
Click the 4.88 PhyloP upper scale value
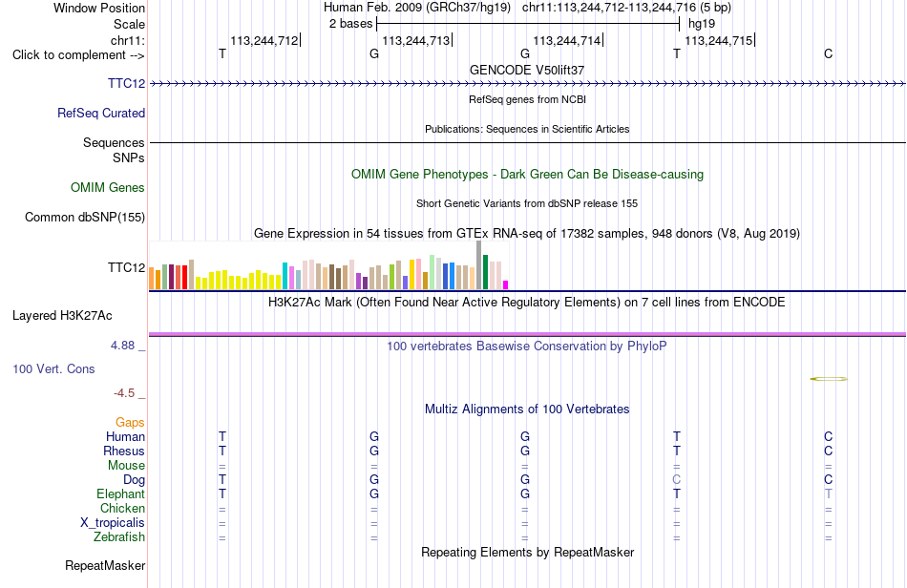coord(122,346)
